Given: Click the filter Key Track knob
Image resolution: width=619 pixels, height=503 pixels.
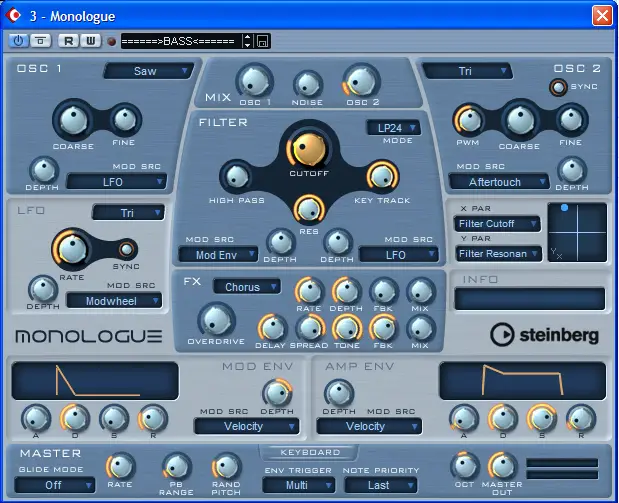Looking at the screenshot, I should 382,176.
